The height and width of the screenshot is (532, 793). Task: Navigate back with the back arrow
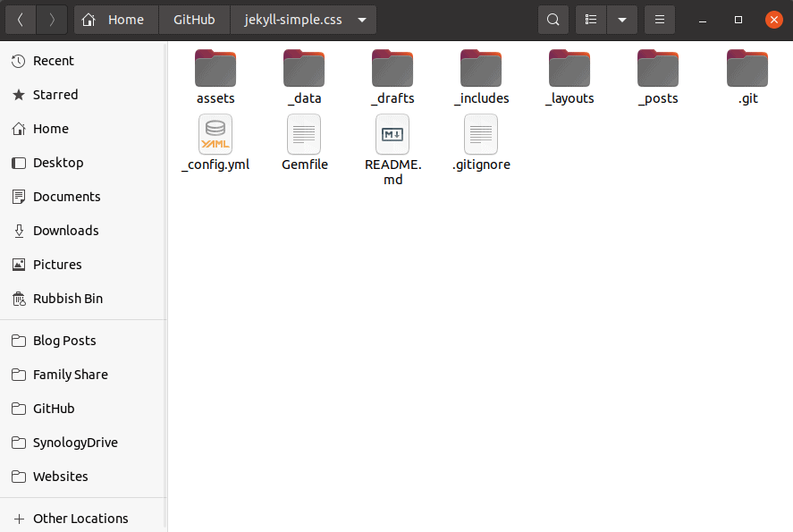(x=20, y=19)
